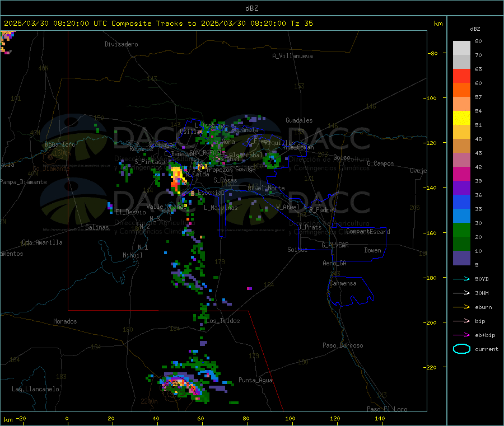
Task: Click the Bowen map label
Action: pos(372,250)
